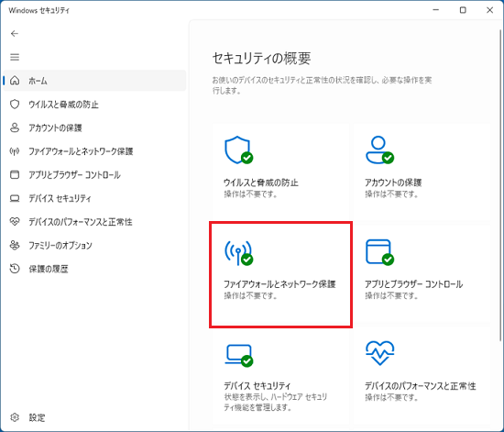Click the firewall antenna icon in sidebar
Image resolution: width=504 pixels, height=432 pixels.
(x=15, y=151)
